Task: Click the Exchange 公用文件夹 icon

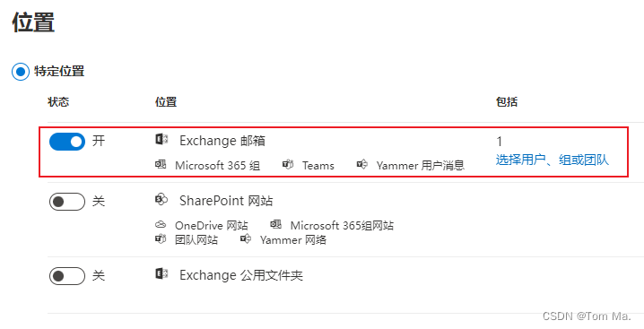Action: pyautogui.click(x=161, y=273)
